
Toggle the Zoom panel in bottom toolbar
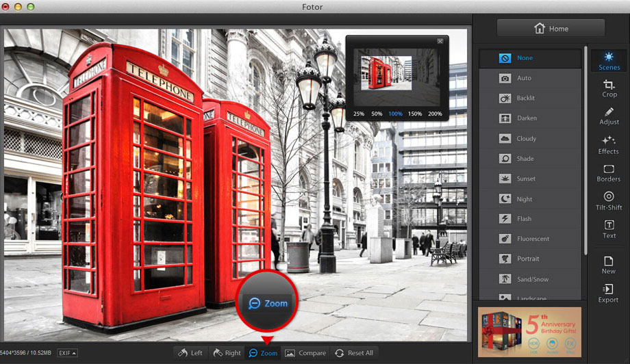click(x=263, y=353)
